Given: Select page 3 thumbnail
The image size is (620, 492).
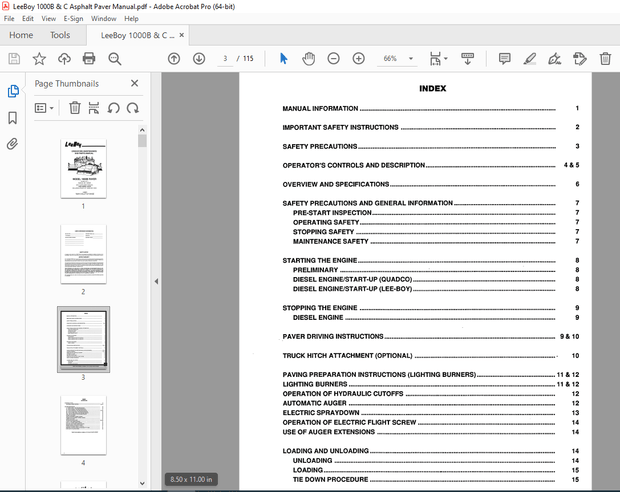Looking at the screenshot, I should point(83,339).
